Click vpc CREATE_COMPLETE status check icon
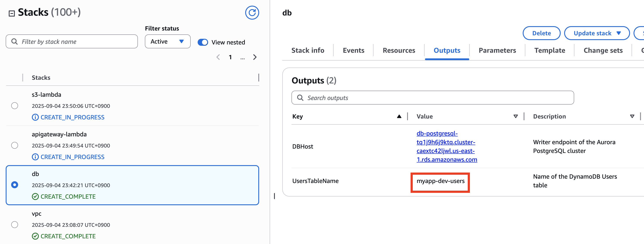 35,236
